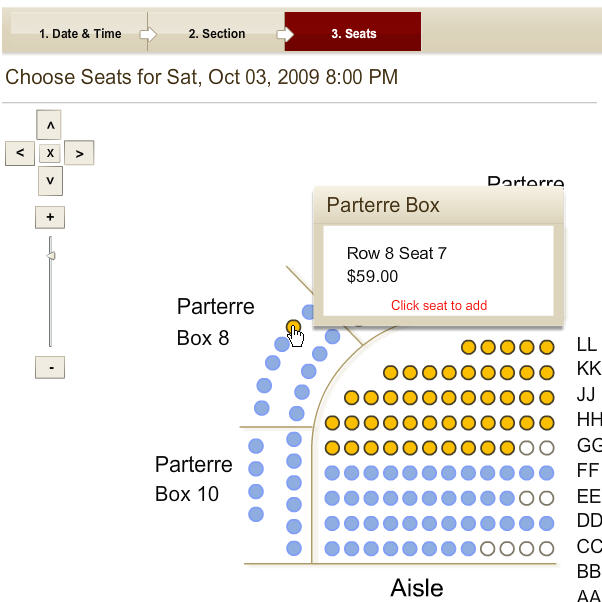Choose the first gold seat in row JJ

[351, 398]
